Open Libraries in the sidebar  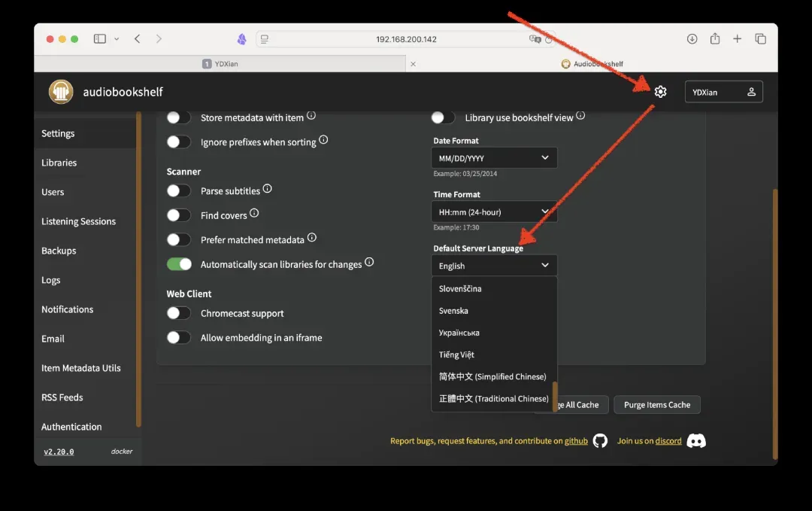pos(59,163)
